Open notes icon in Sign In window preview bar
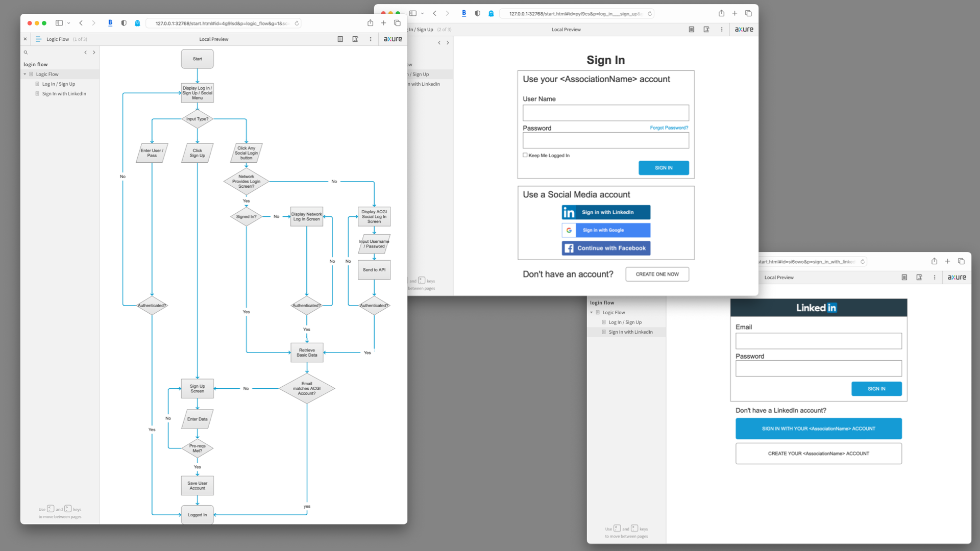The height and width of the screenshot is (551, 980). 691,29
